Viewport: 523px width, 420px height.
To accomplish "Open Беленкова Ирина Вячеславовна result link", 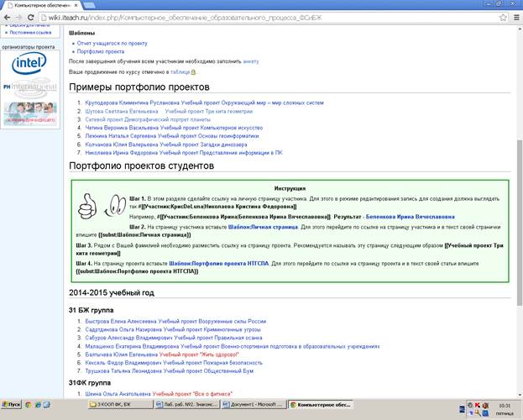I will tap(411, 217).
